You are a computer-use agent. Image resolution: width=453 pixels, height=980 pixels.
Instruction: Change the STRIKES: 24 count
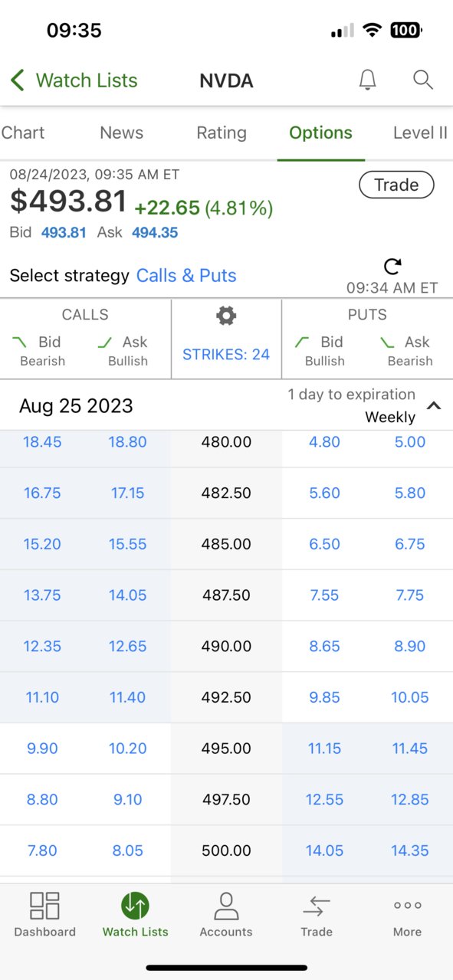click(x=226, y=355)
